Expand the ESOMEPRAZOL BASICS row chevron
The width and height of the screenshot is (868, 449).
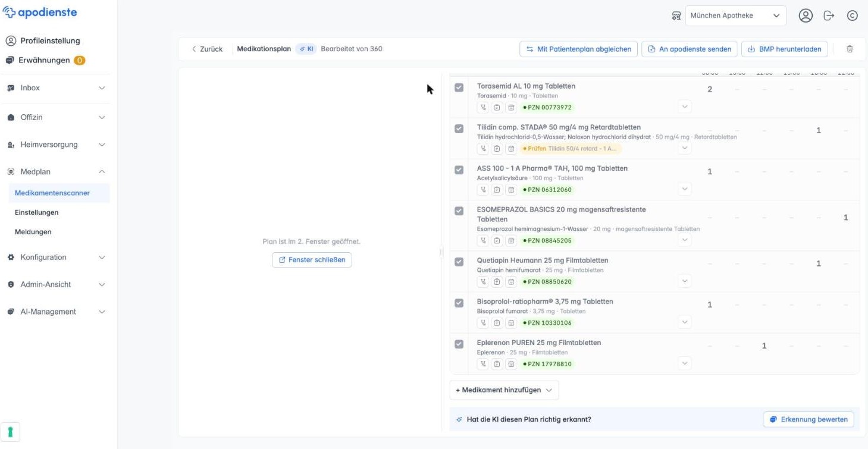click(685, 240)
